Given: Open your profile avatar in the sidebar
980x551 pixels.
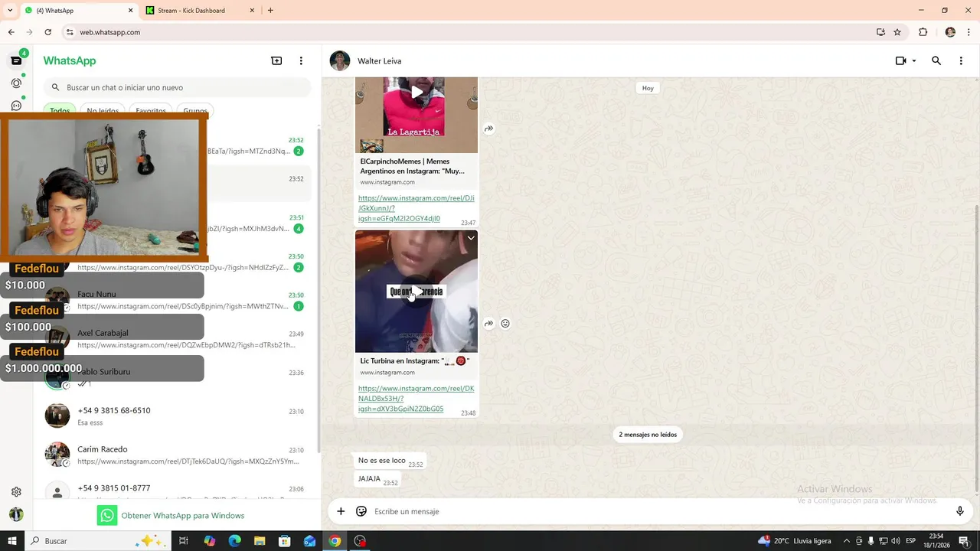Looking at the screenshot, I should click(x=16, y=514).
